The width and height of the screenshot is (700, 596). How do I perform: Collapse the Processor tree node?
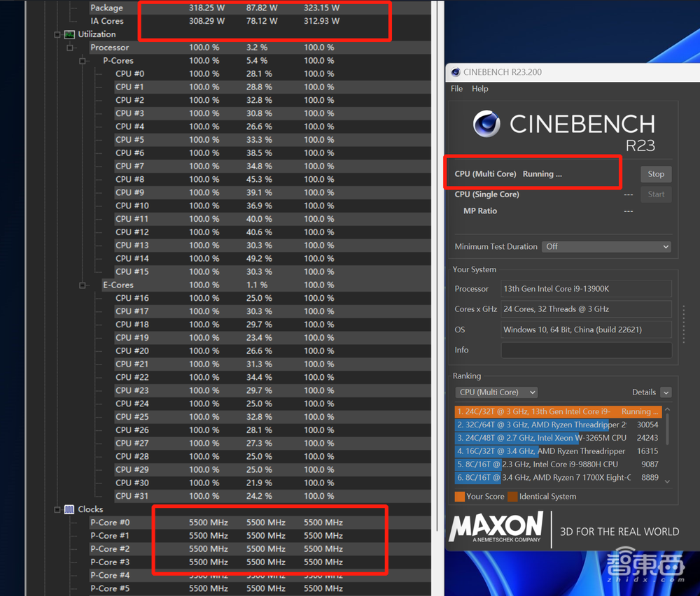point(70,48)
